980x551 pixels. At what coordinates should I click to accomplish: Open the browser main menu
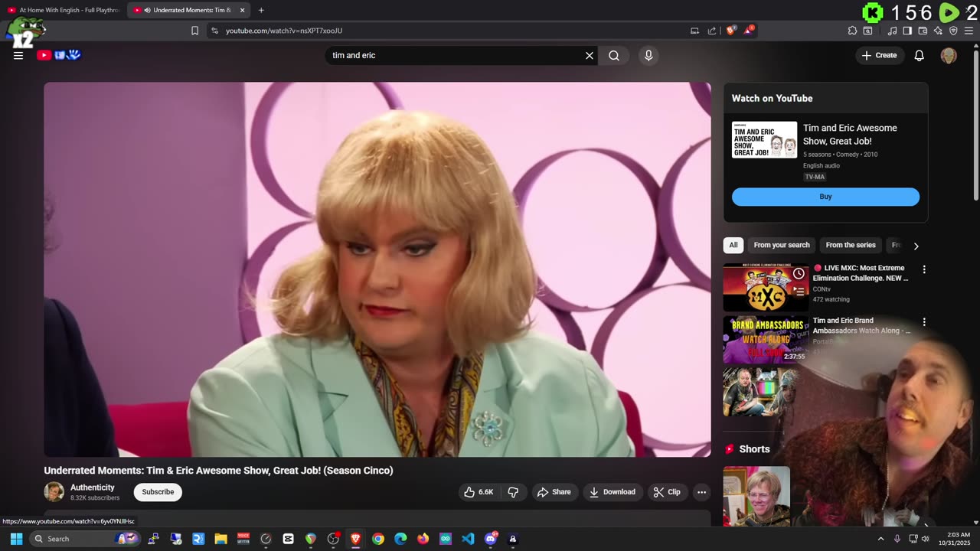[x=970, y=31]
